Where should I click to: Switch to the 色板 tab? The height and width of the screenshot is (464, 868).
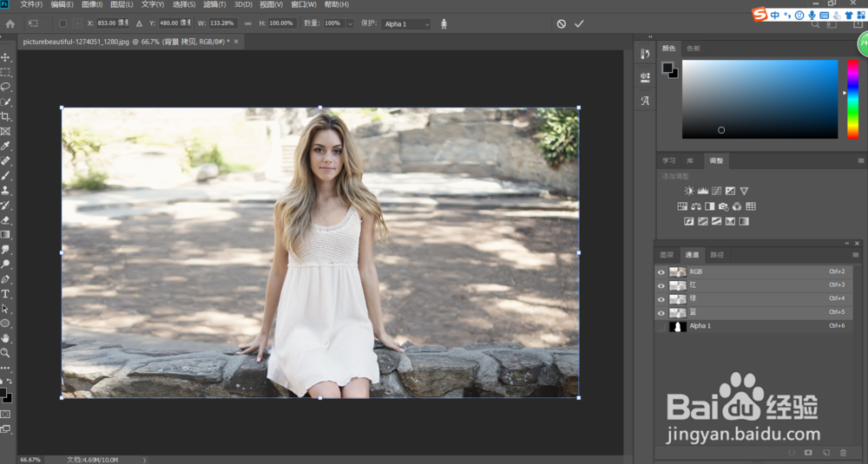[x=694, y=48]
